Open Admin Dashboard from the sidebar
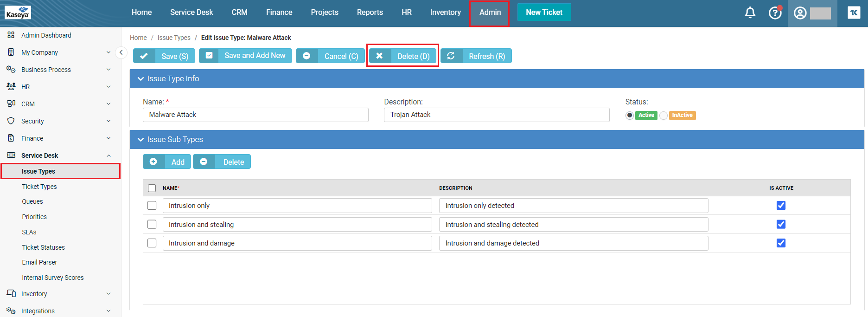This screenshot has width=868, height=317. [x=46, y=35]
